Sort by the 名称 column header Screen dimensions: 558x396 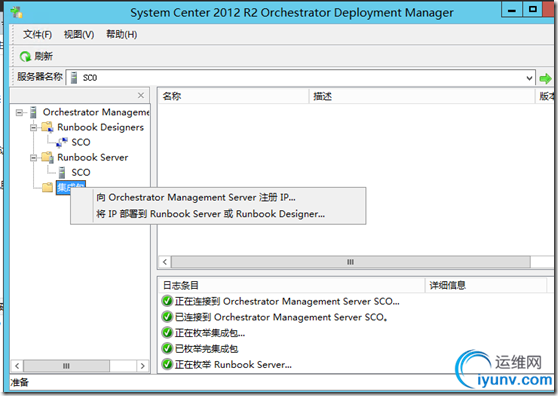pyautogui.click(x=233, y=96)
